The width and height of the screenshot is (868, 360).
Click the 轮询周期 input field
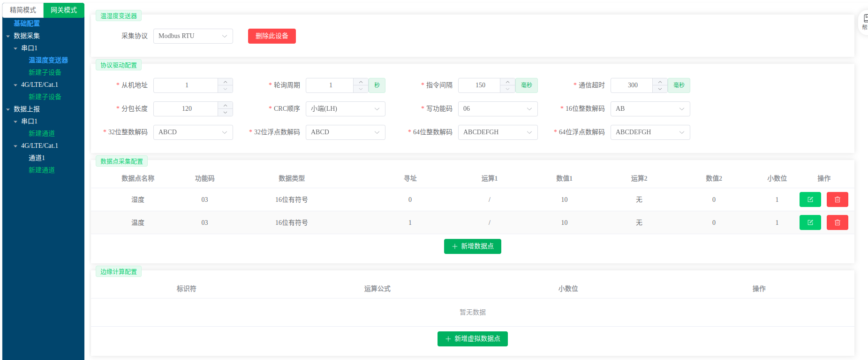330,85
